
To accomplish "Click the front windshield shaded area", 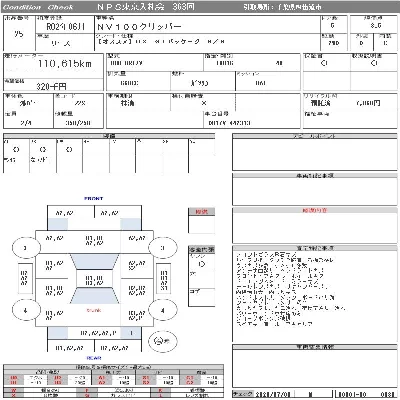I will [94, 262].
